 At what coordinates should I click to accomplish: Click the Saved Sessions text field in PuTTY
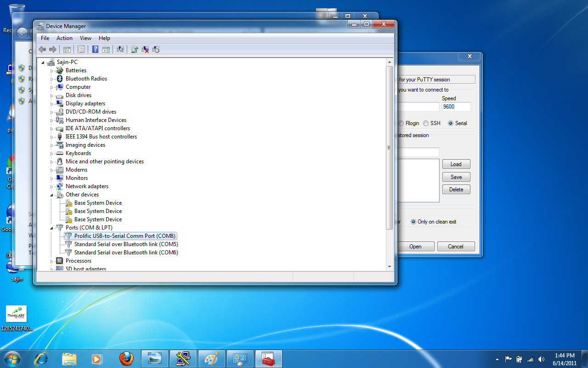click(418, 152)
